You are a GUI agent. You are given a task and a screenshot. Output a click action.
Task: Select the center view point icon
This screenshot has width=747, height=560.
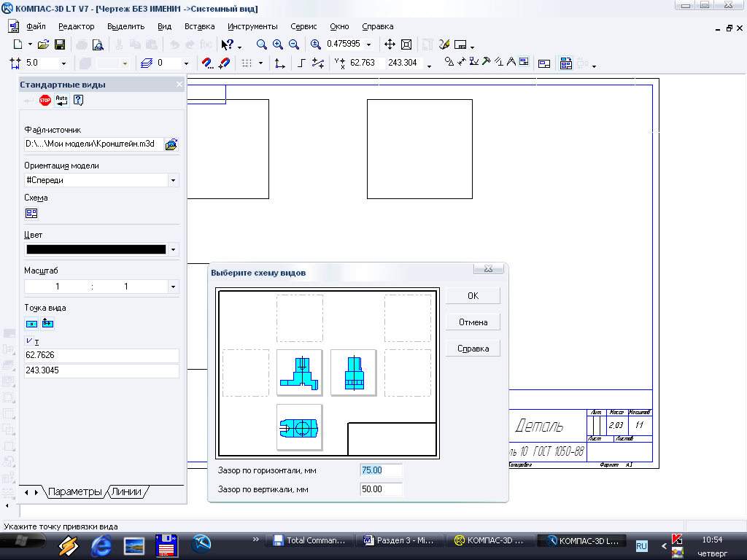click(31, 324)
